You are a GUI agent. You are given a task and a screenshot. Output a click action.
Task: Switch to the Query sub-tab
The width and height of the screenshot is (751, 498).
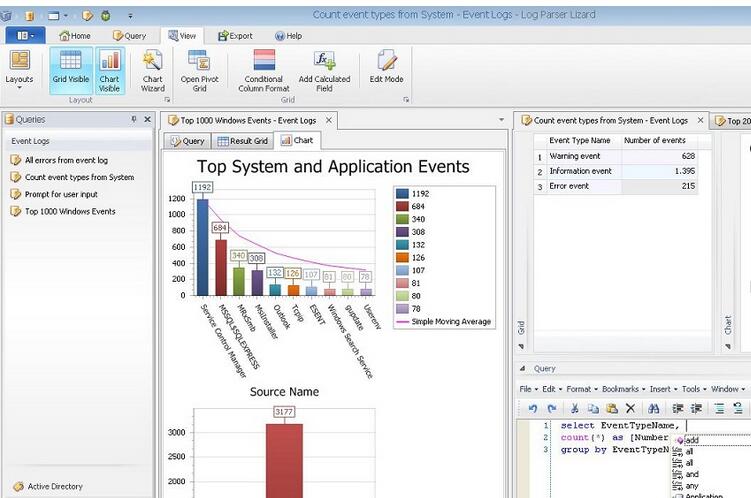click(x=187, y=141)
